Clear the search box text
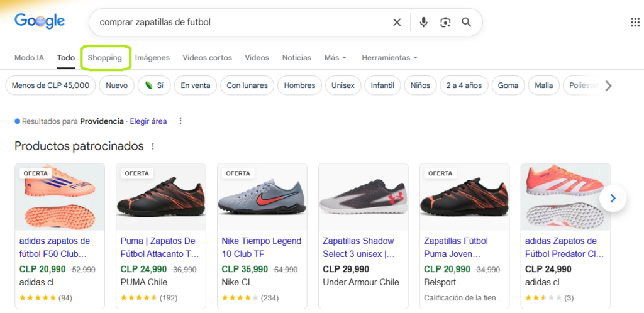The image size is (644, 313). coord(397,23)
